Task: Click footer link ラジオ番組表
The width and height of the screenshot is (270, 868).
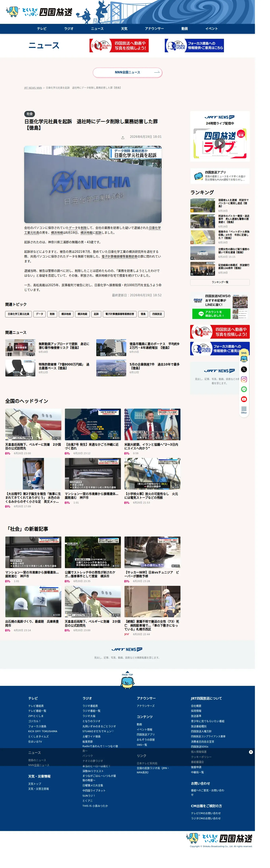Action: [90, 706]
